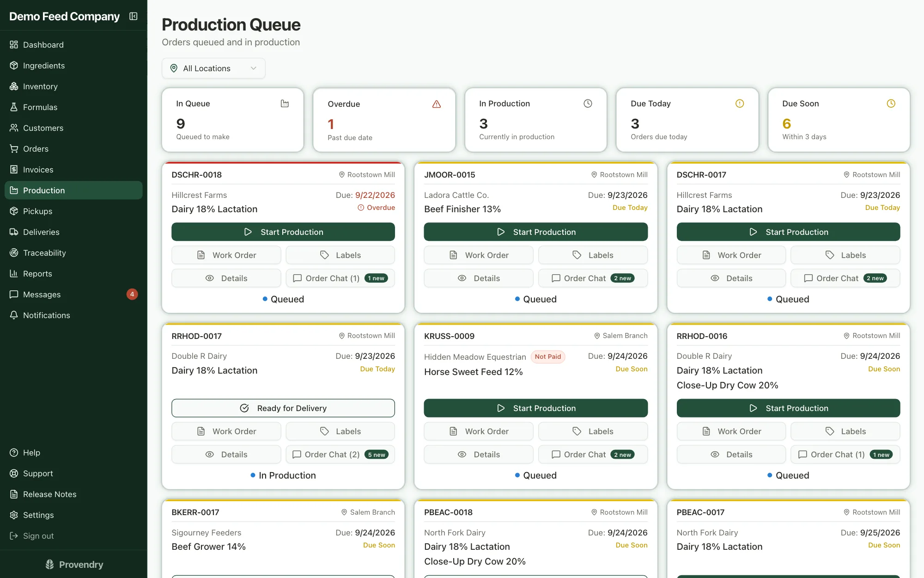This screenshot has width=924, height=578.
Task: Open Release Notes page
Action: pos(73,494)
